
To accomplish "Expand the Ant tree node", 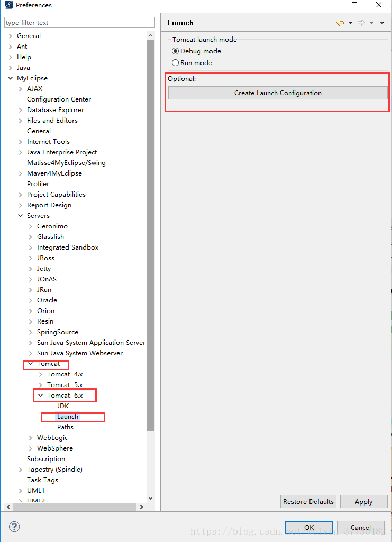I will tap(11, 47).
